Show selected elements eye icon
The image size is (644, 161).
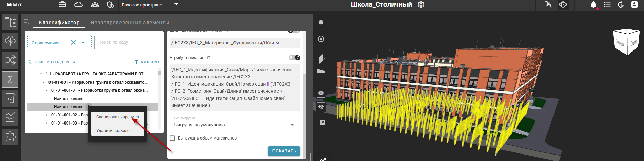pyautogui.click(x=321, y=93)
